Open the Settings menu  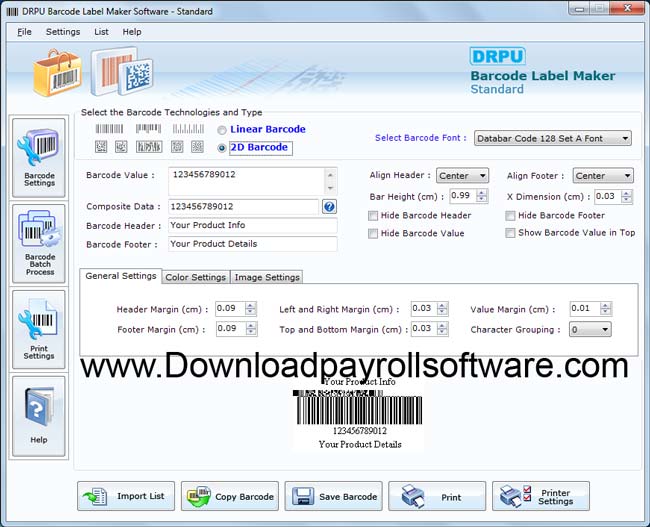click(x=63, y=32)
